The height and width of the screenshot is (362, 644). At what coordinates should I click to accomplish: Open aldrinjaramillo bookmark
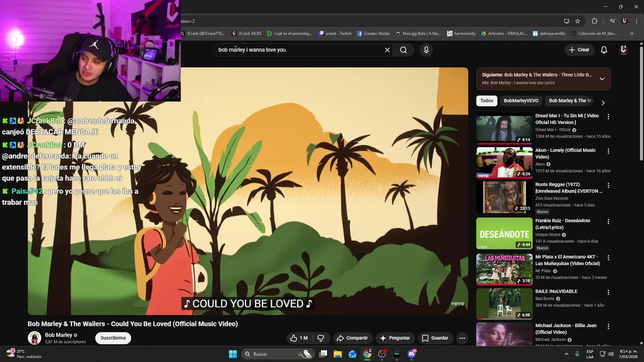pyautogui.click(x=548, y=34)
